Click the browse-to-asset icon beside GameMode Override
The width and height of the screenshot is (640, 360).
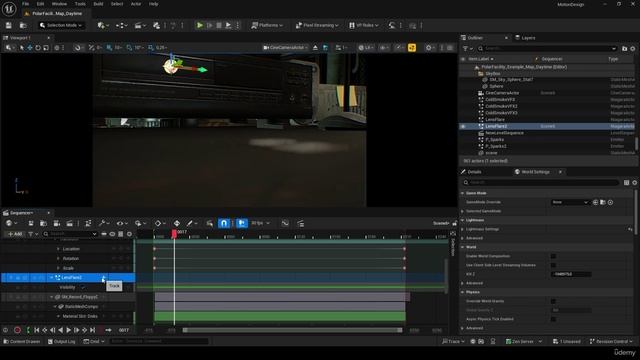(x=603, y=202)
